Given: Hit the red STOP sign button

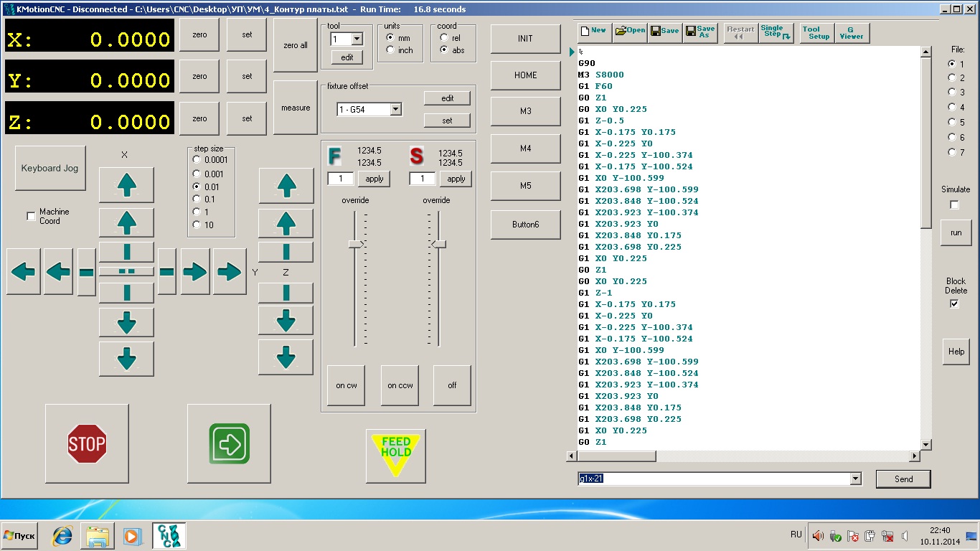Looking at the screenshot, I should [87, 443].
